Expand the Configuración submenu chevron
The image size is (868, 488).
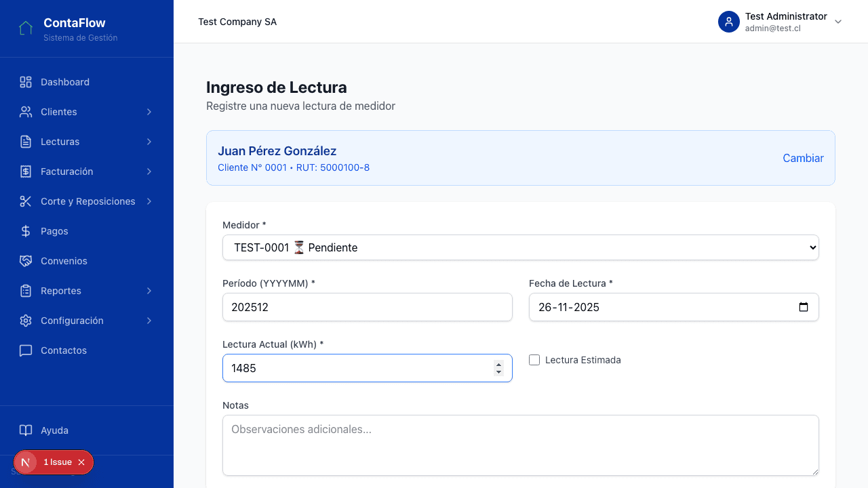[149, 321]
